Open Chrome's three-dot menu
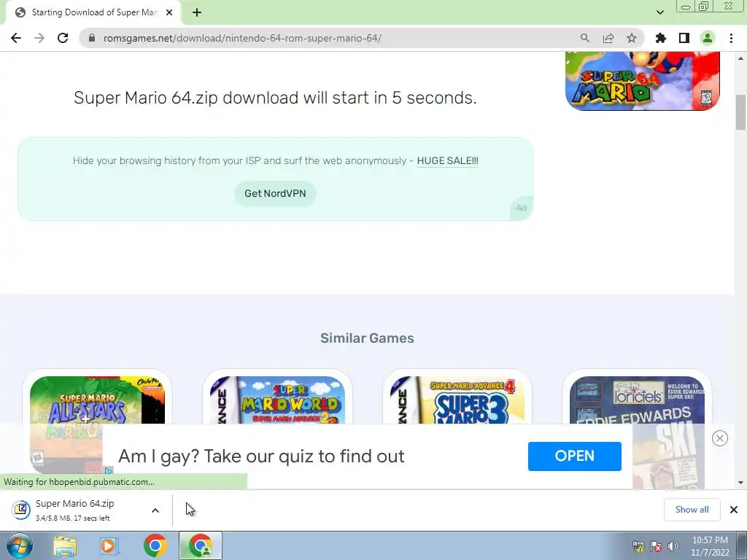 (x=731, y=38)
